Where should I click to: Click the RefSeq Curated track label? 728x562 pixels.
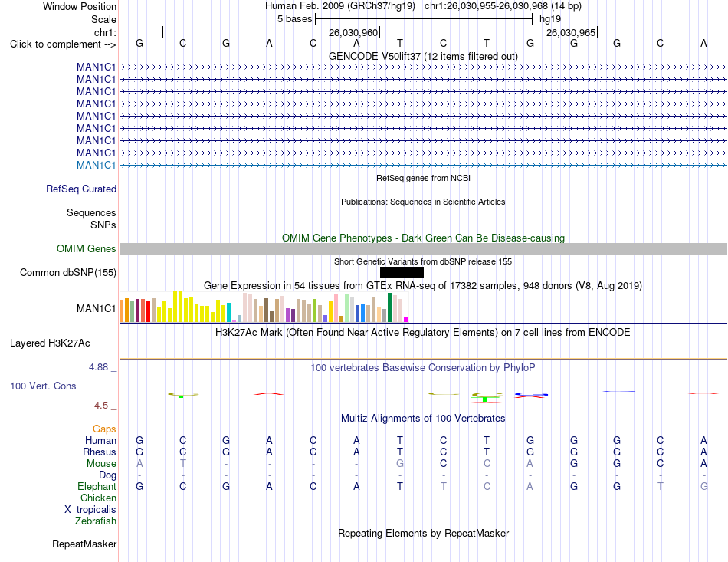pos(81,189)
